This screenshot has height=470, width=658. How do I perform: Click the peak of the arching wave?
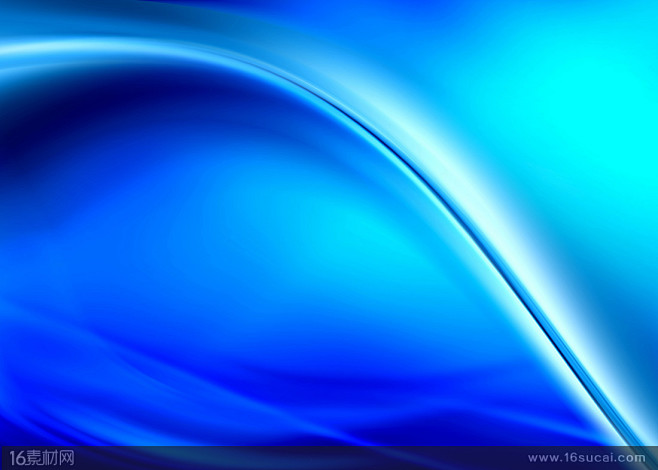200,45
